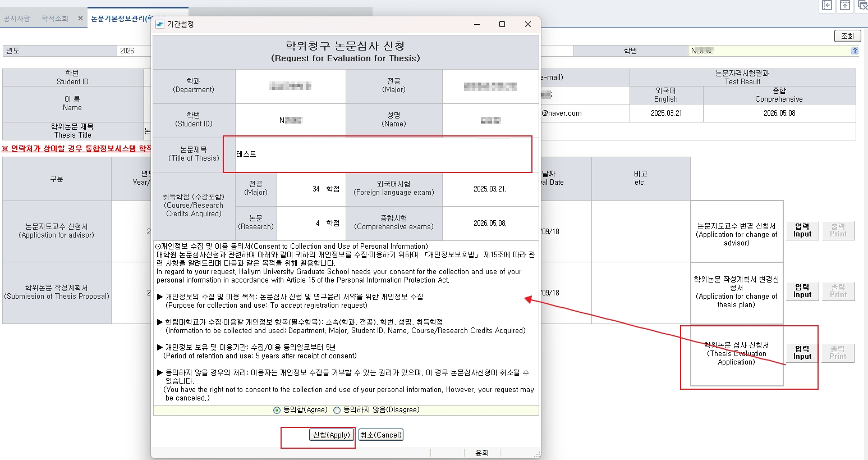Click 출력 Print for advisor change application

pyautogui.click(x=838, y=230)
